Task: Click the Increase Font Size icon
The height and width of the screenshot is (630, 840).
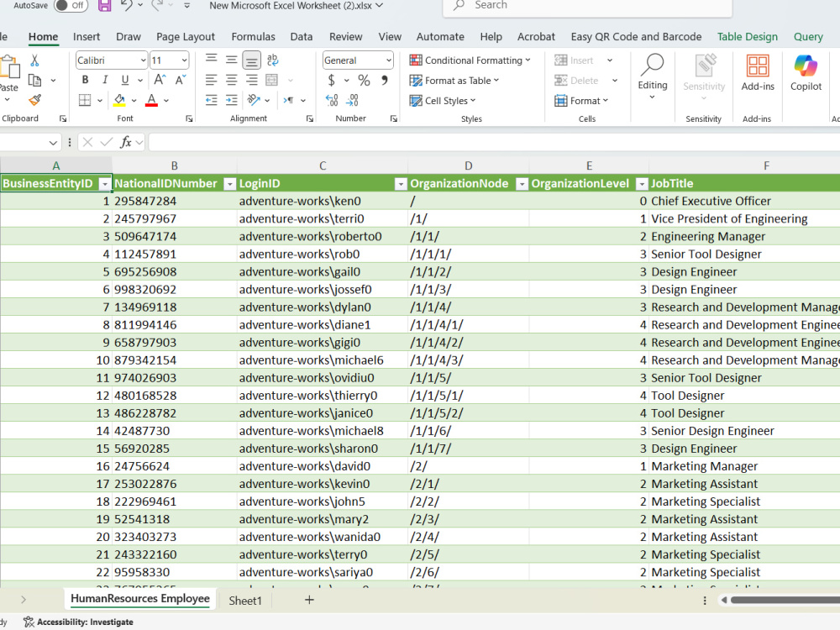Action: [160, 80]
